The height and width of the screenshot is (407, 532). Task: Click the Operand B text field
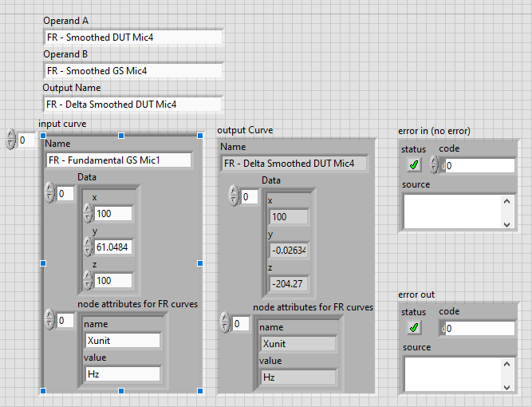click(132, 71)
